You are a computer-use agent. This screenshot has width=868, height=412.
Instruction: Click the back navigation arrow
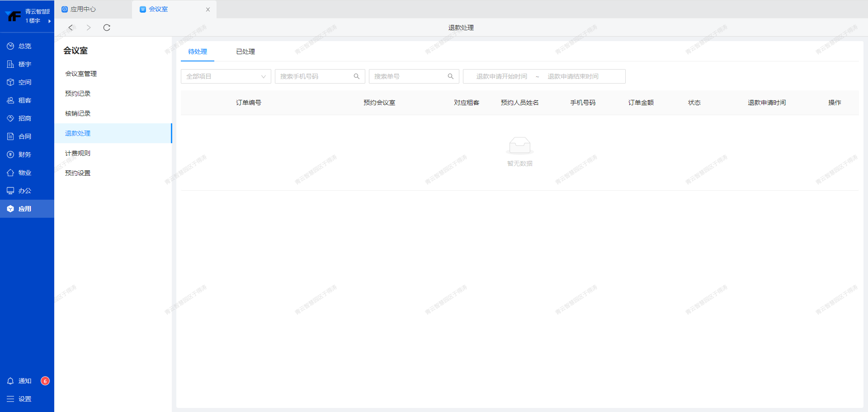coord(71,28)
